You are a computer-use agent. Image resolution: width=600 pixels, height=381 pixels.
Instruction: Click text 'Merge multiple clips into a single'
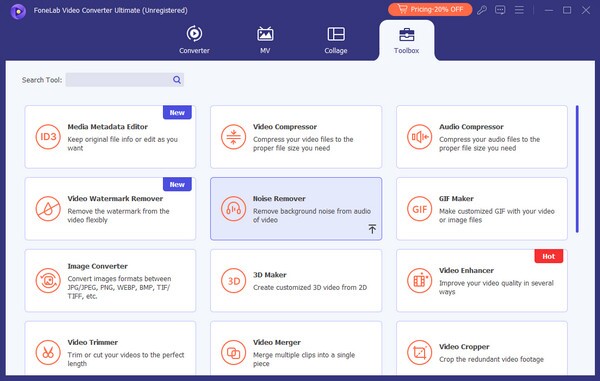tap(304, 355)
